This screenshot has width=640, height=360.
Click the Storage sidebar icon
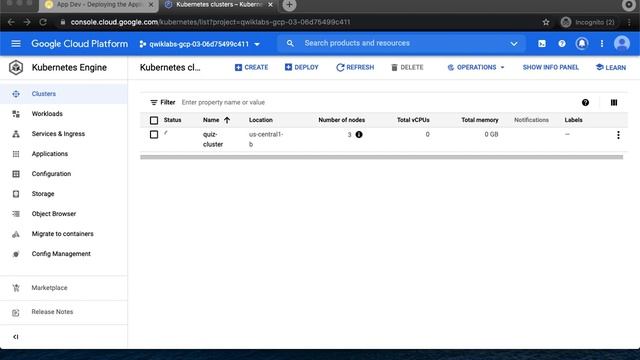tap(16, 194)
